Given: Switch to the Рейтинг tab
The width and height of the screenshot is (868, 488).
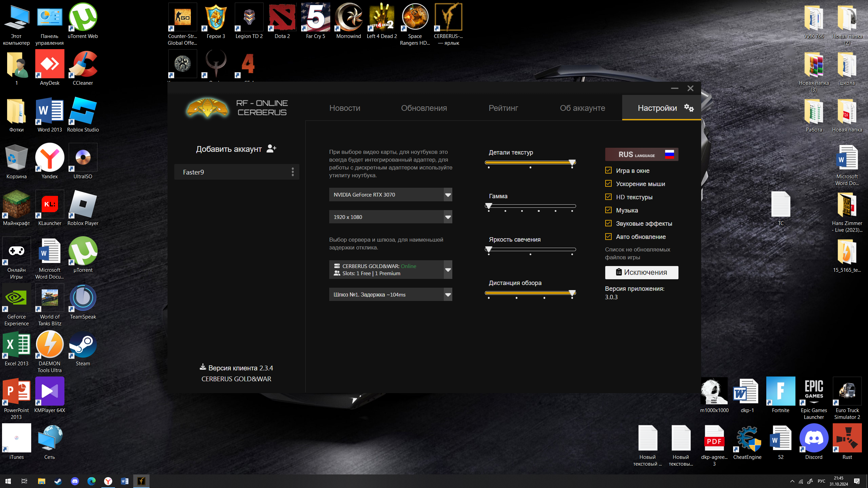Looking at the screenshot, I should pos(503,108).
